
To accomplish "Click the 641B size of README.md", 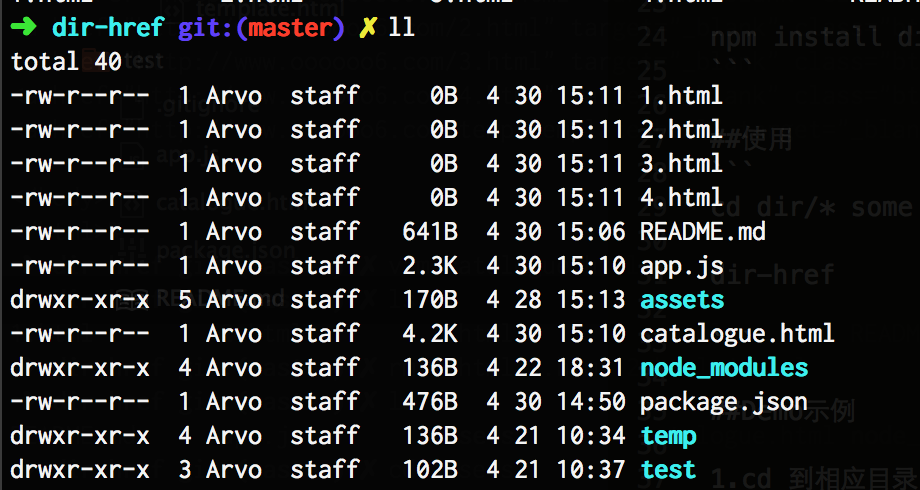I will [430, 231].
